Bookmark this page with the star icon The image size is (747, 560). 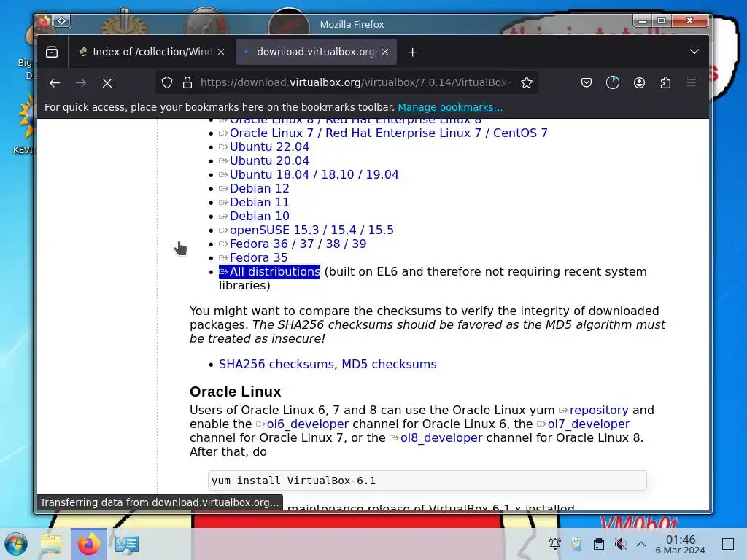pos(527,82)
